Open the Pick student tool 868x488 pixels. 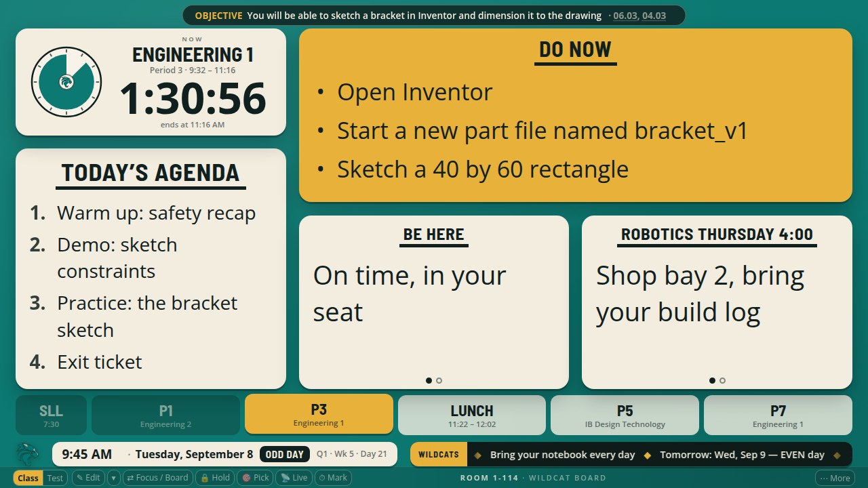256,478
